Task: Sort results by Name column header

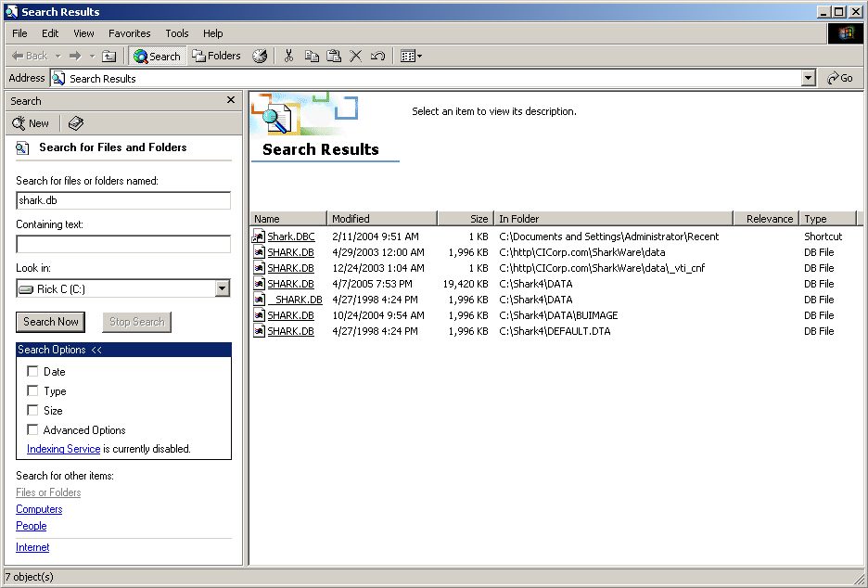Action: pyautogui.click(x=288, y=218)
